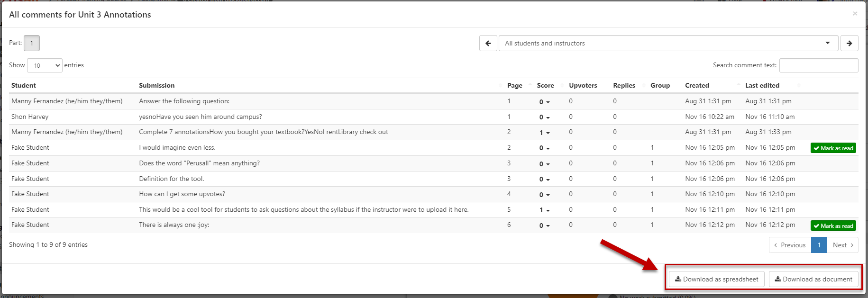
Task: Select pagination page 1
Action: coord(819,245)
